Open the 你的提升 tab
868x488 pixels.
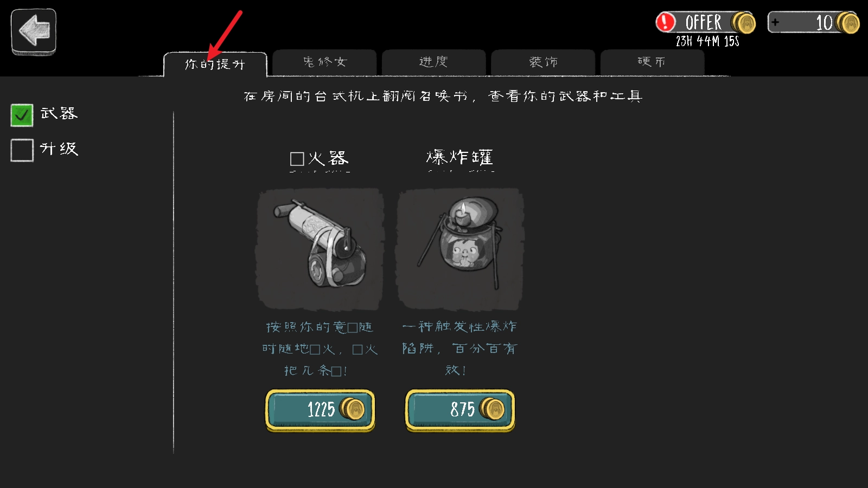pos(215,64)
